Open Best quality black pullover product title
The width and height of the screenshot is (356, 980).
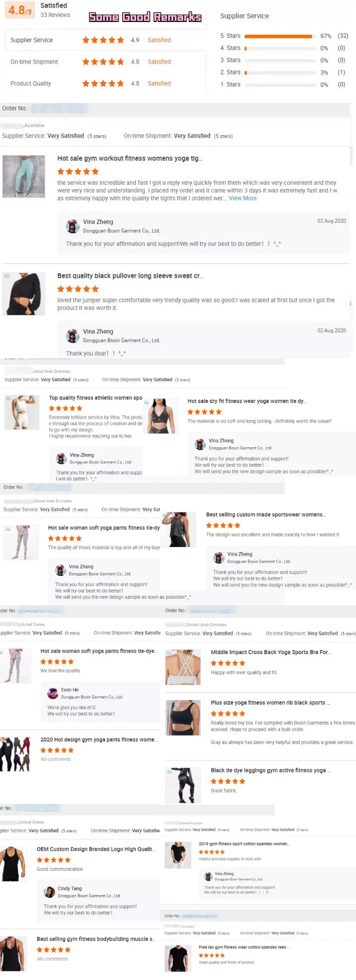point(130,276)
